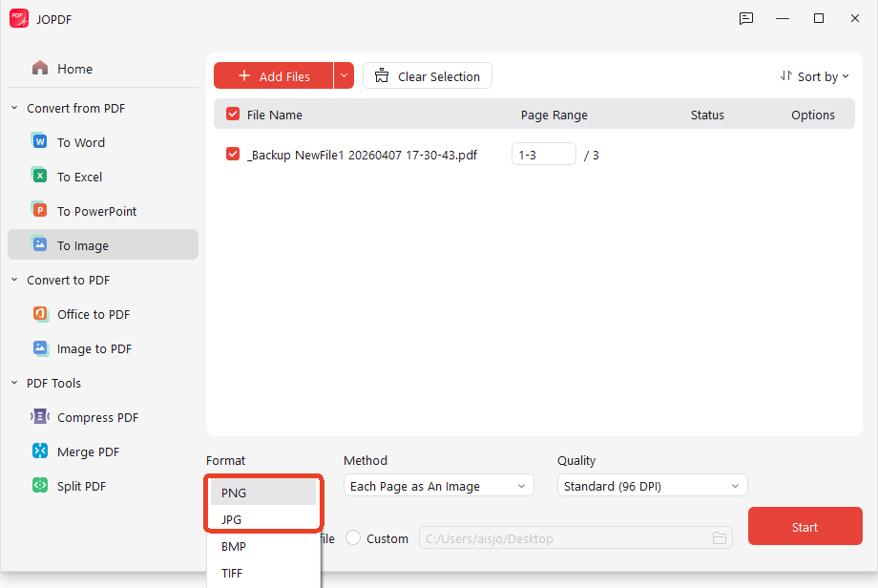878x588 pixels.
Task: Minimize the JOPDF window
Action: point(783,18)
